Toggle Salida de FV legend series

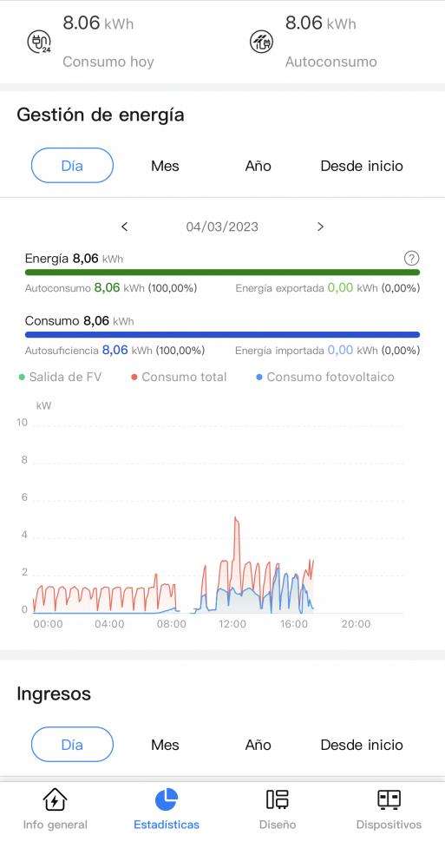tap(60, 377)
